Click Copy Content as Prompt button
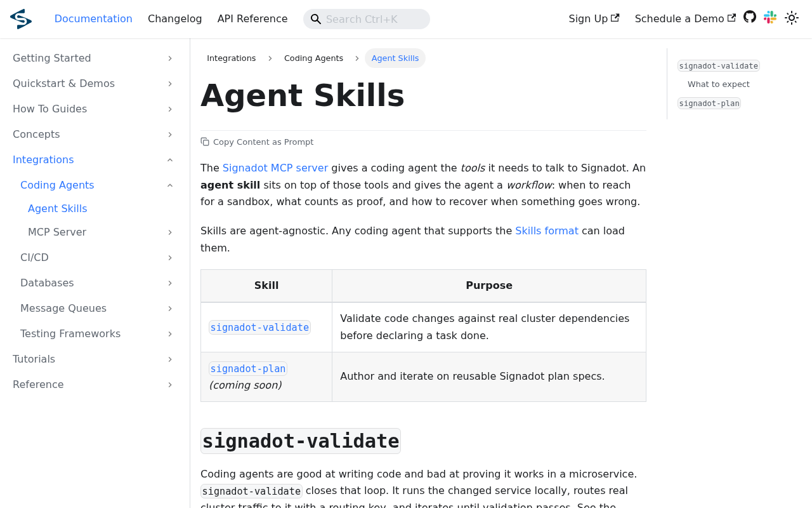 pyautogui.click(x=257, y=142)
